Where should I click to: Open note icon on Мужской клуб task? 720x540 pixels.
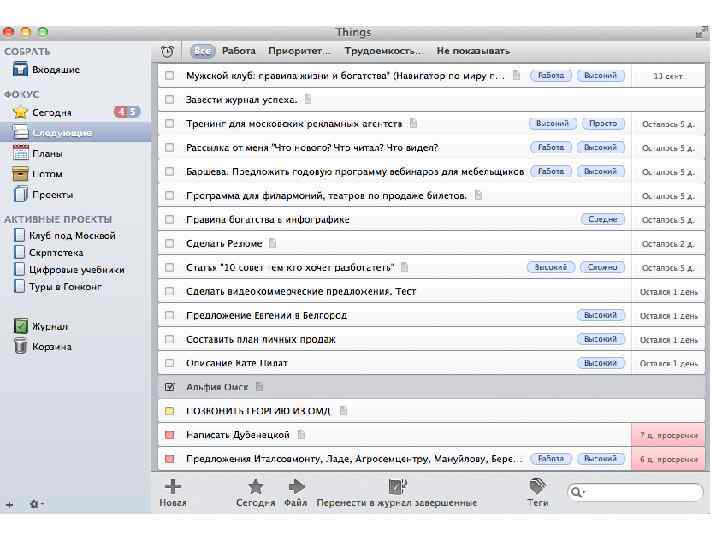click(x=517, y=75)
